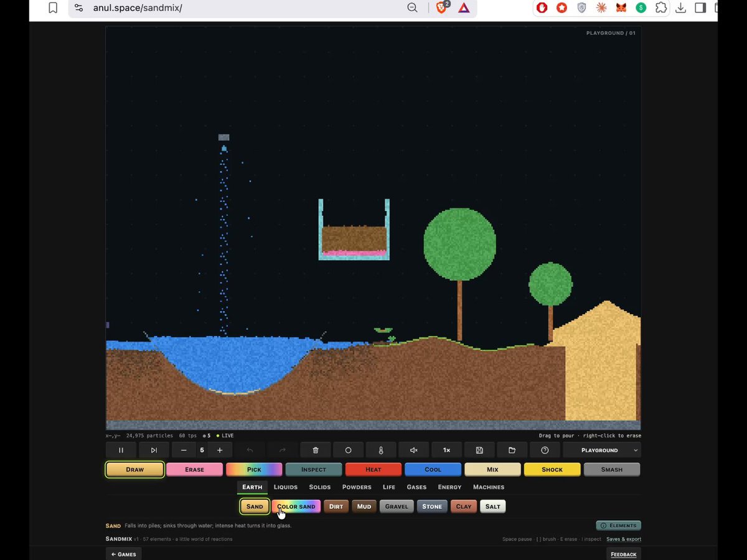This screenshot has width=747, height=560.
Task: Select the Mix tool
Action: pos(492,469)
